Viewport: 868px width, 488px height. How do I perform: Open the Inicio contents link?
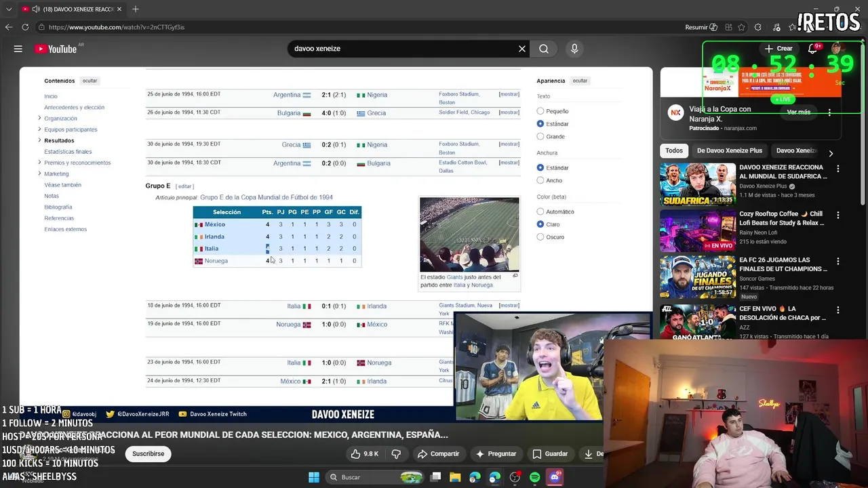pyautogui.click(x=51, y=96)
